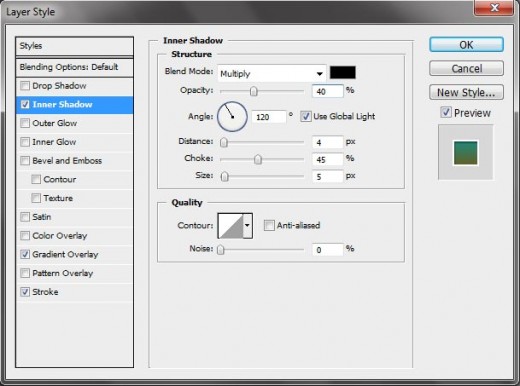This screenshot has height=386, width=520.
Task: Click the Noise slider handle
Action: click(x=221, y=249)
